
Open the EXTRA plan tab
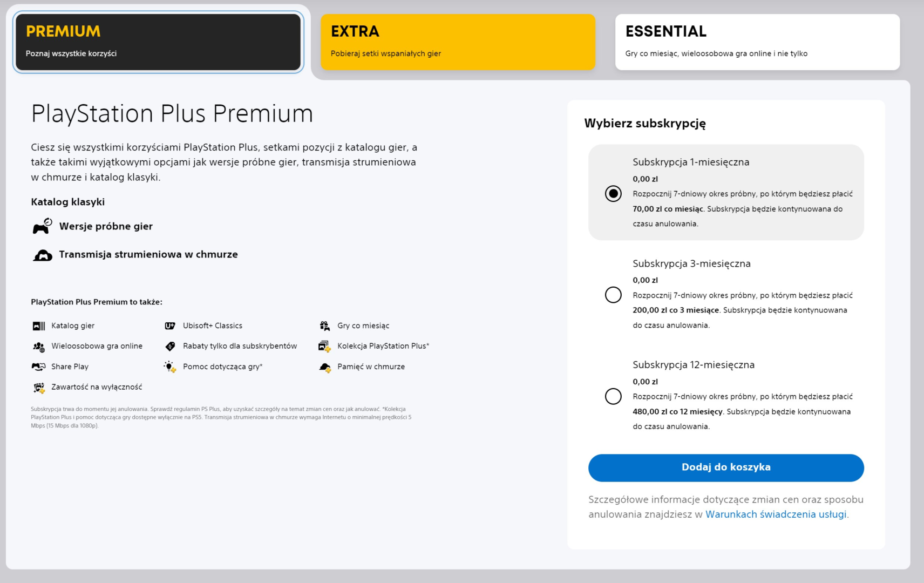[458, 42]
